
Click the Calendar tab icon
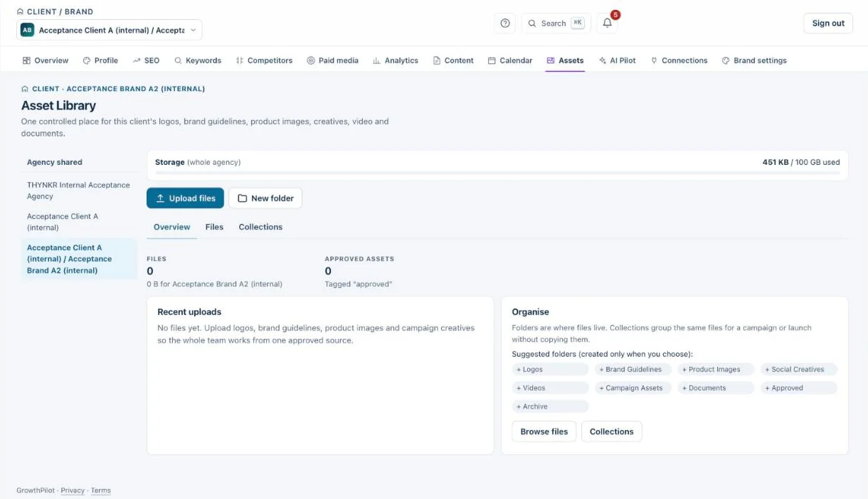point(492,60)
